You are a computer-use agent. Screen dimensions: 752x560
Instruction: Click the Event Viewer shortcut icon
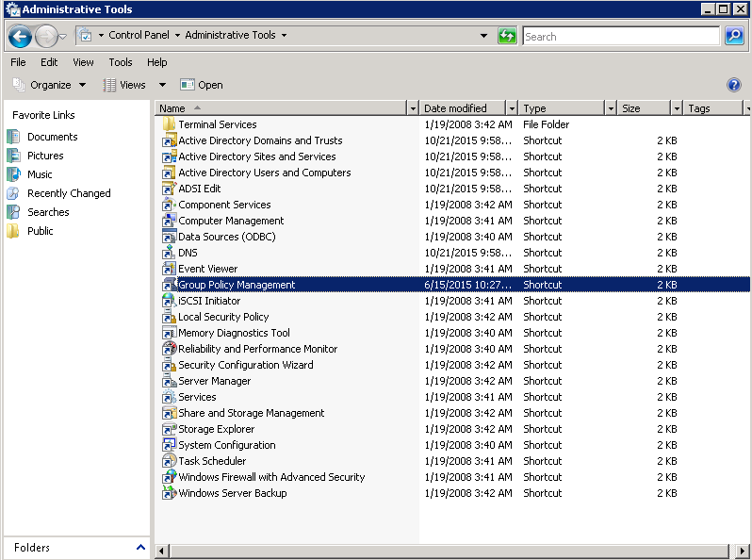[x=170, y=269]
